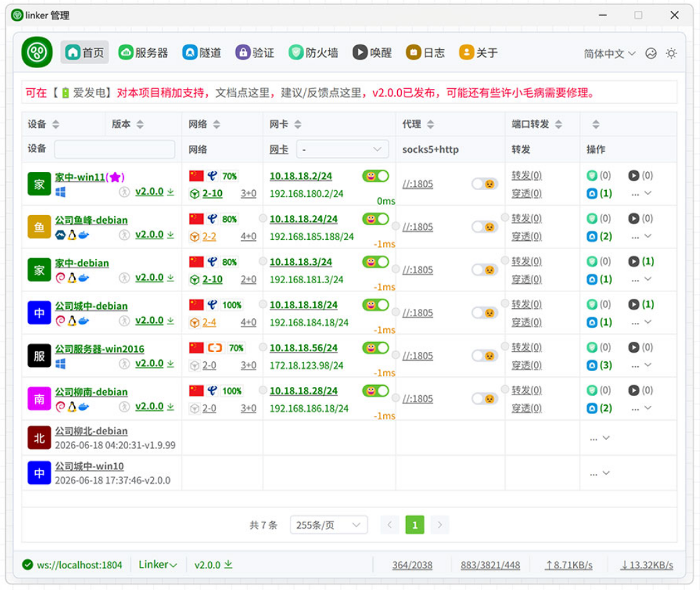Enable proxy switch for 公司服务器-win2016 row
The width and height of the screenshot is (700, 590).
(x=485, y=356)
